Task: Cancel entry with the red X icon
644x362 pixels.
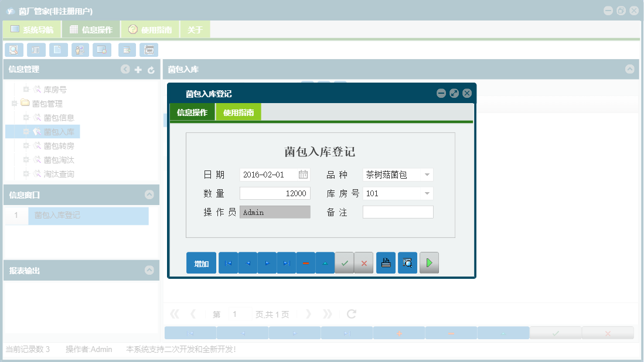Action: click(364, 262)
